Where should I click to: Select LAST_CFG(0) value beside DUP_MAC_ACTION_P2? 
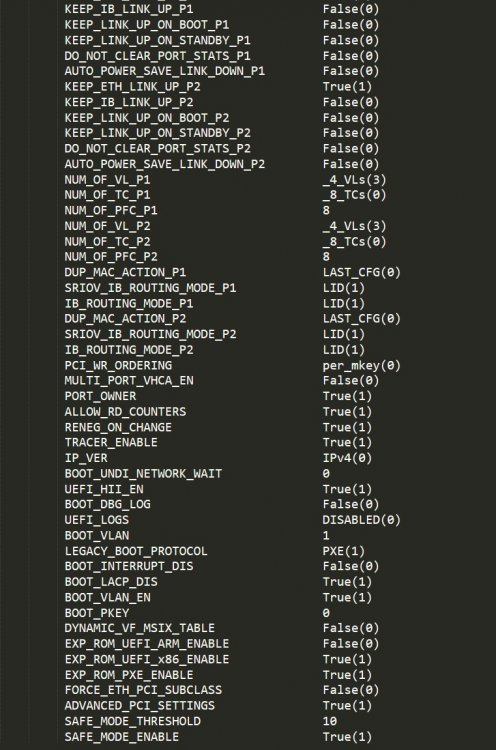click(x=362, y=319)
